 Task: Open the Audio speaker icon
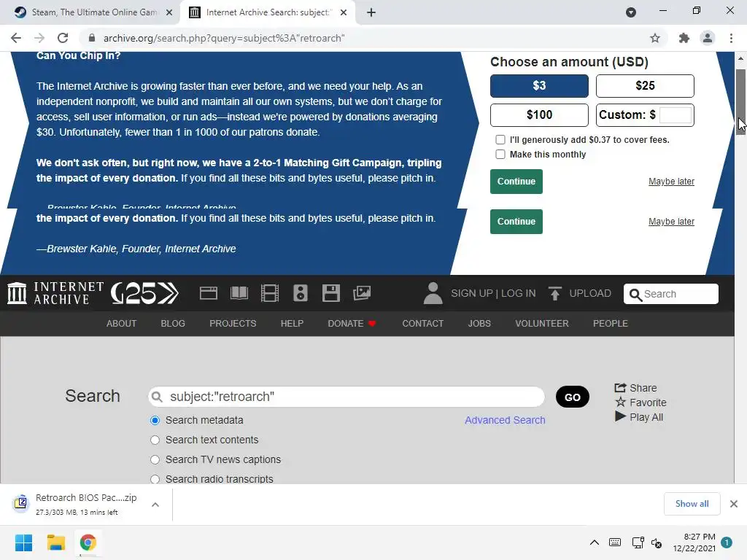(300, 293)
